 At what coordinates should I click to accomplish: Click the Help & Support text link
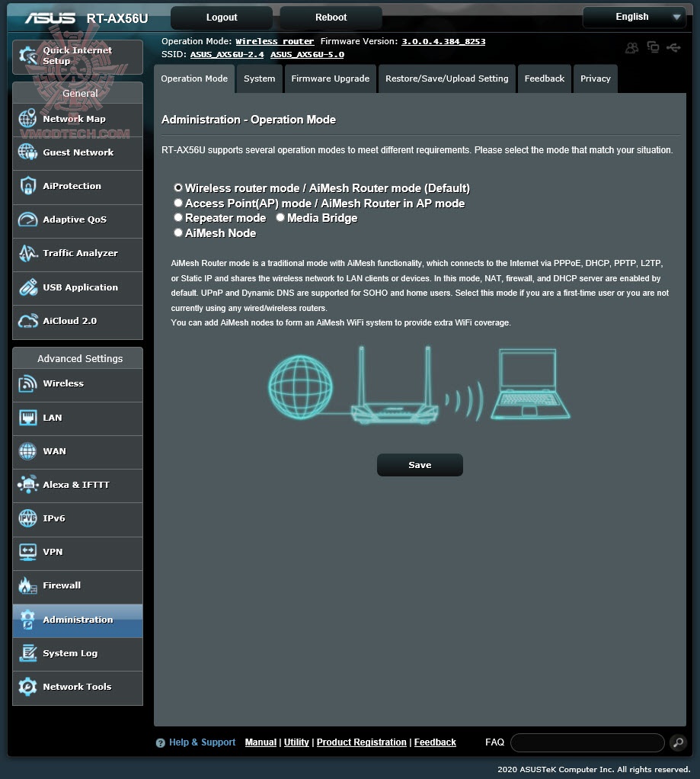point(202,742)
